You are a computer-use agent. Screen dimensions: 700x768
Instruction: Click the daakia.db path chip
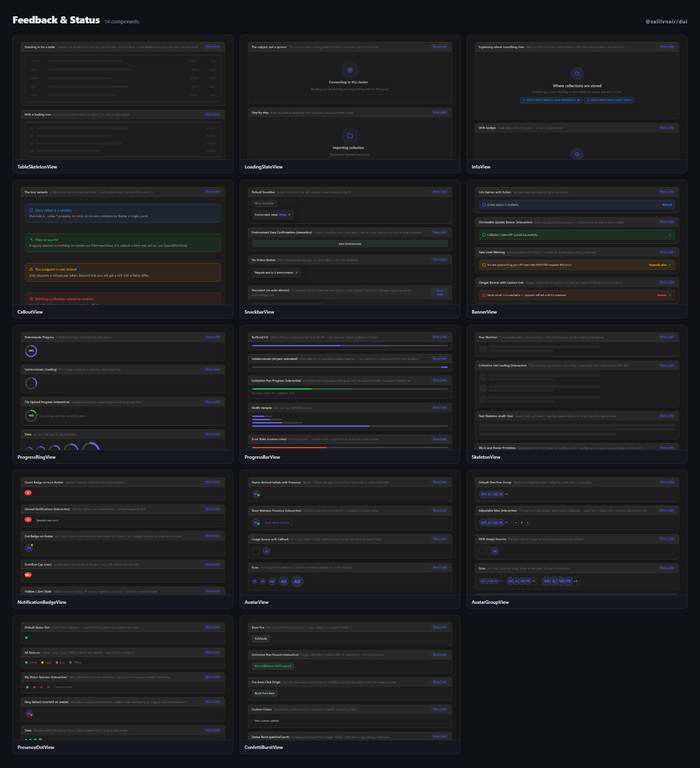click(551, 100)
